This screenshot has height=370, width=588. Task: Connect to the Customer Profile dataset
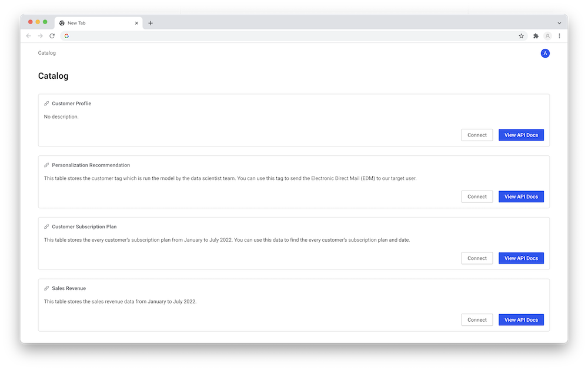click(x=477, y=135)
